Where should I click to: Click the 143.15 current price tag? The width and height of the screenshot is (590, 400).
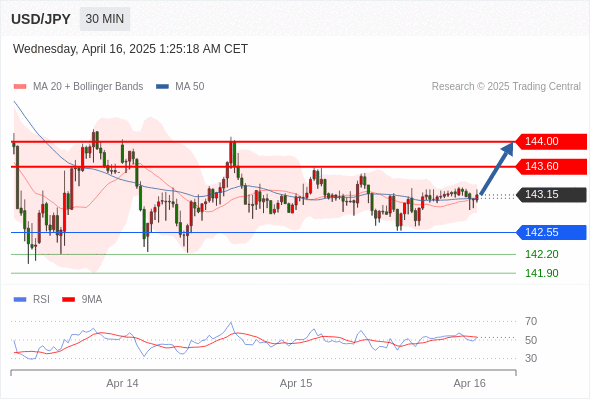coord(550,195)
